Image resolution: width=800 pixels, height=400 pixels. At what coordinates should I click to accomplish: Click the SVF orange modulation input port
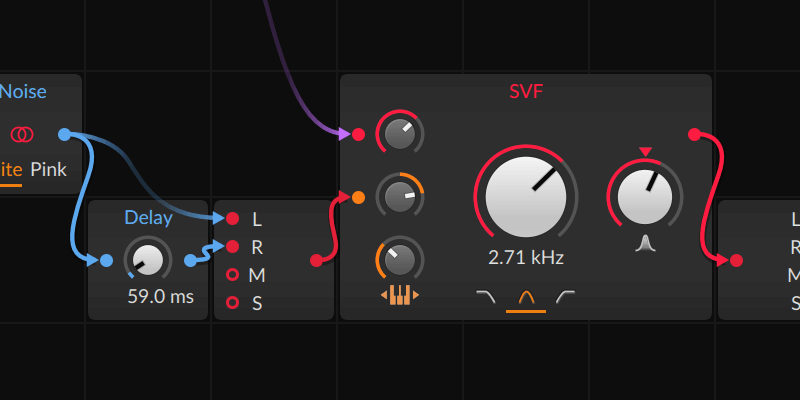point(359,197)
